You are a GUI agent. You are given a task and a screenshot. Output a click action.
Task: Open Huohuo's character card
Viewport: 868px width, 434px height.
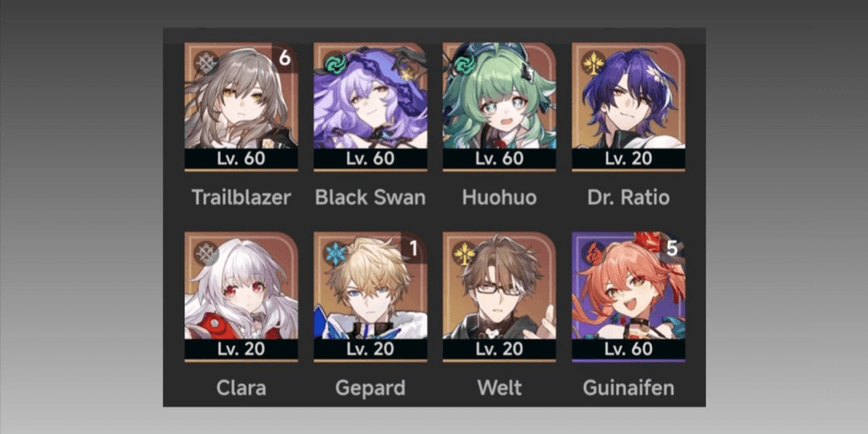point(499,106)
